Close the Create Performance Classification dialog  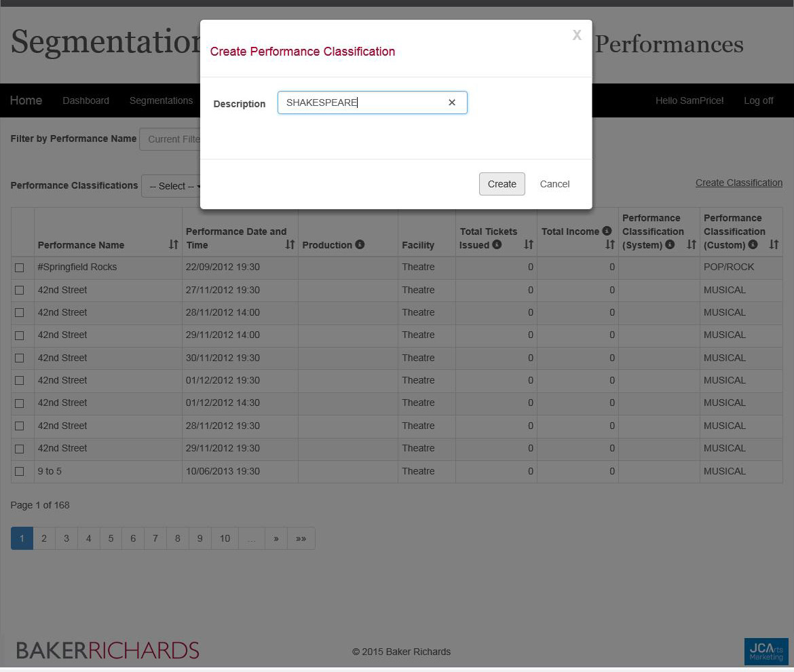point(577,35)
